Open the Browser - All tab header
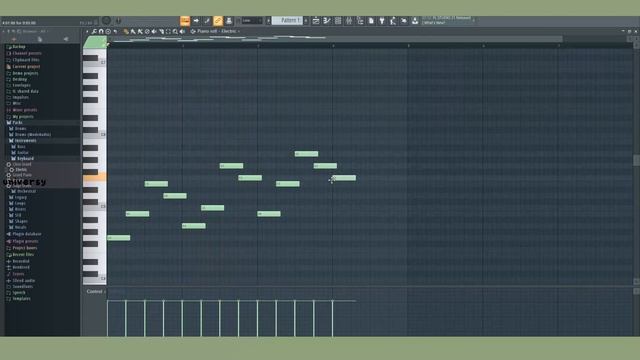This screenshot has height=360, width=640. point(34,31)
